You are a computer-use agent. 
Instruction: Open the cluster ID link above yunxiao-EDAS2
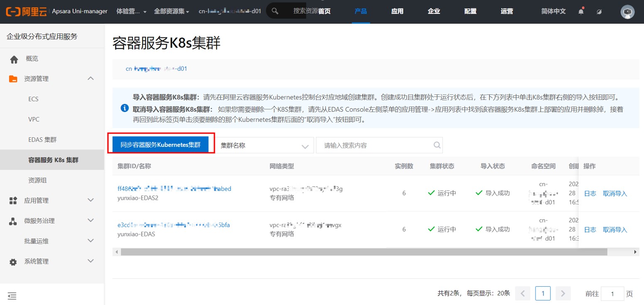tap(175, 189)
